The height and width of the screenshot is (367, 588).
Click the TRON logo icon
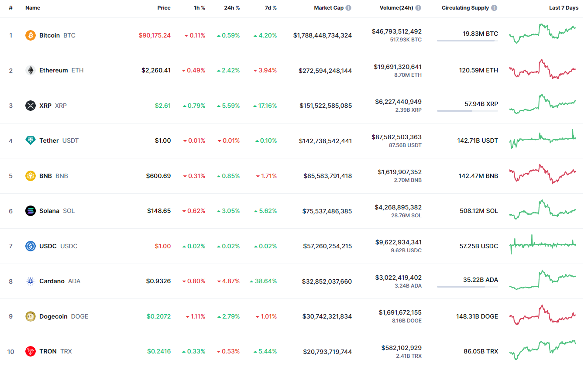click(x=31, y=351)
